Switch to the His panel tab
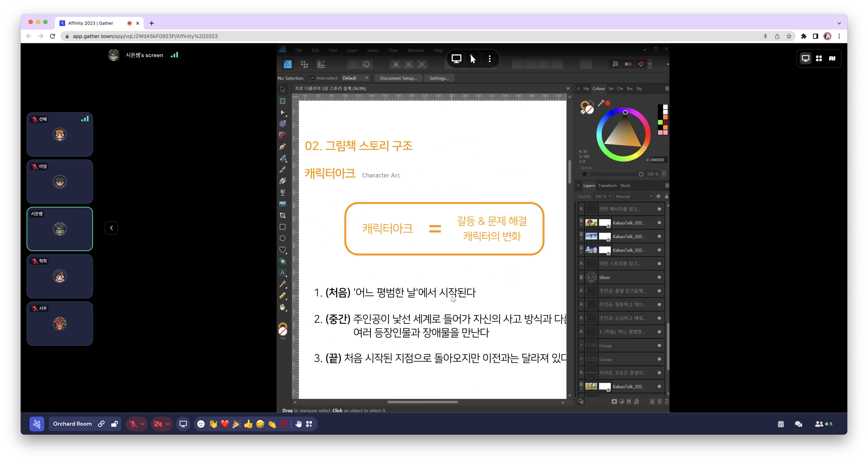Viewport: 868px width, 462px height. (586, 88)
